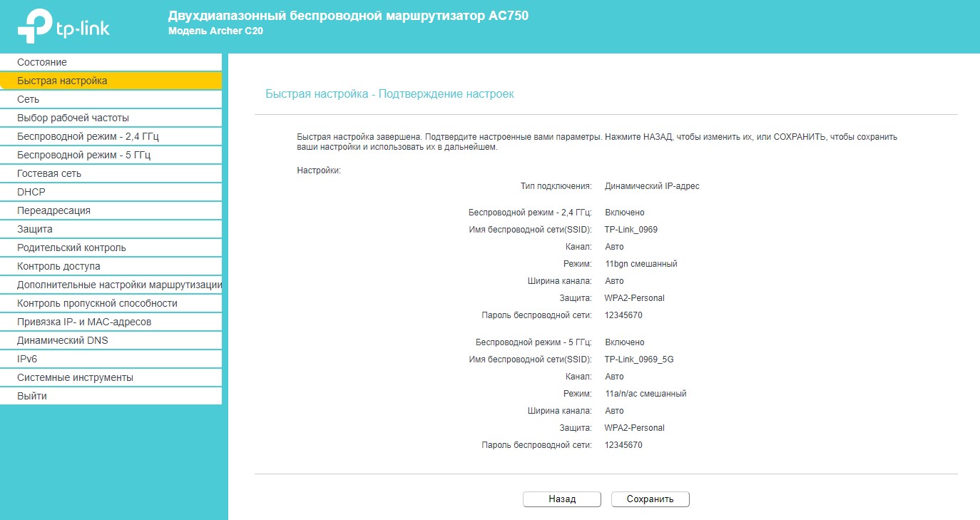Open Динамический DNS settings
The image size is (980, 520).
pos(111,340)
